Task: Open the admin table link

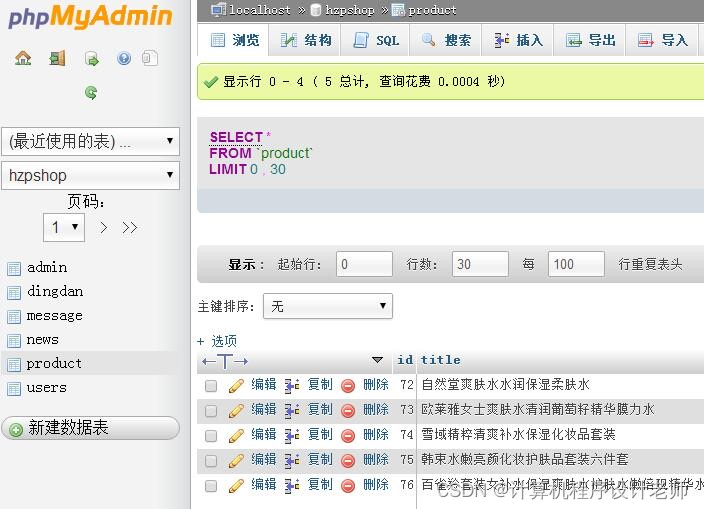Action: tap(47, 268)
